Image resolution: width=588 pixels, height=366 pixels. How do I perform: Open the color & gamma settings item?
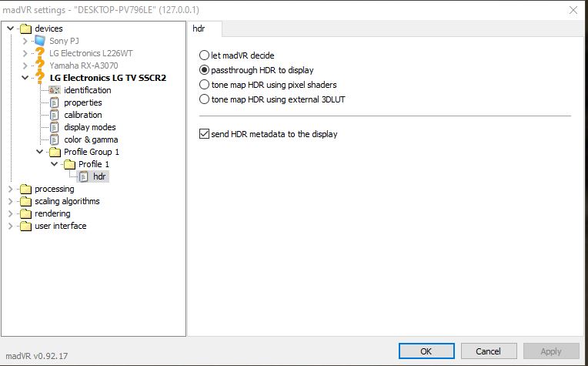[x=91, y=139]
